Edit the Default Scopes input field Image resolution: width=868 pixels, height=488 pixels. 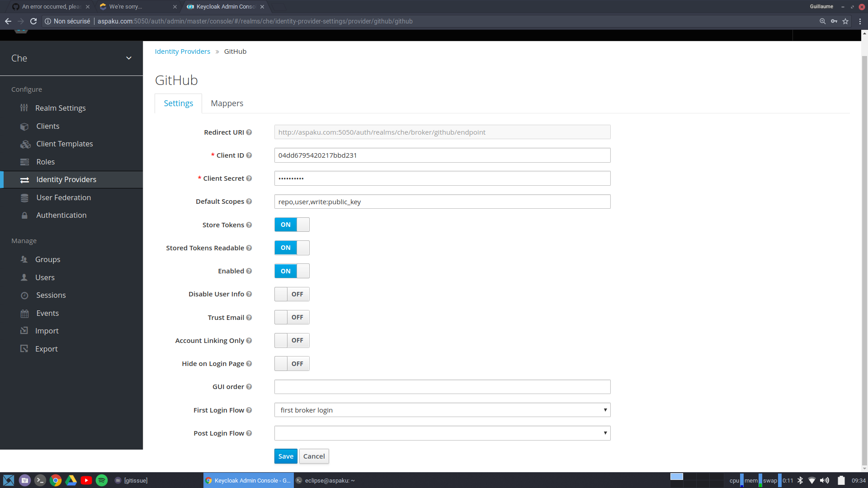click(442, 202)
